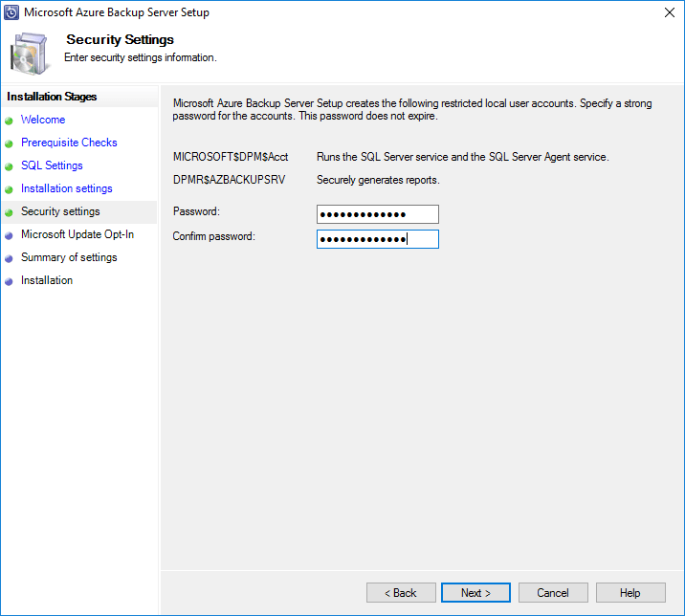Click green status dot beside SQL Settings
The image size is (685, 616).
click(9, 166)
